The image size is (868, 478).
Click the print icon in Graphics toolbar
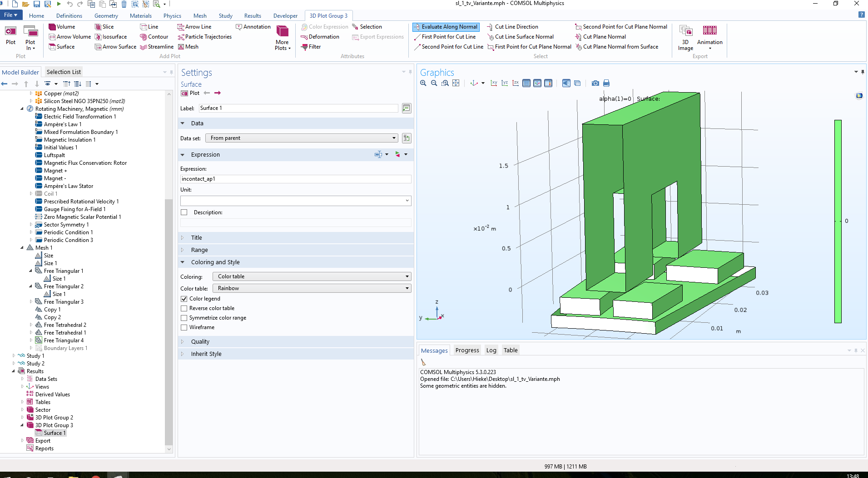pos(606,83)
